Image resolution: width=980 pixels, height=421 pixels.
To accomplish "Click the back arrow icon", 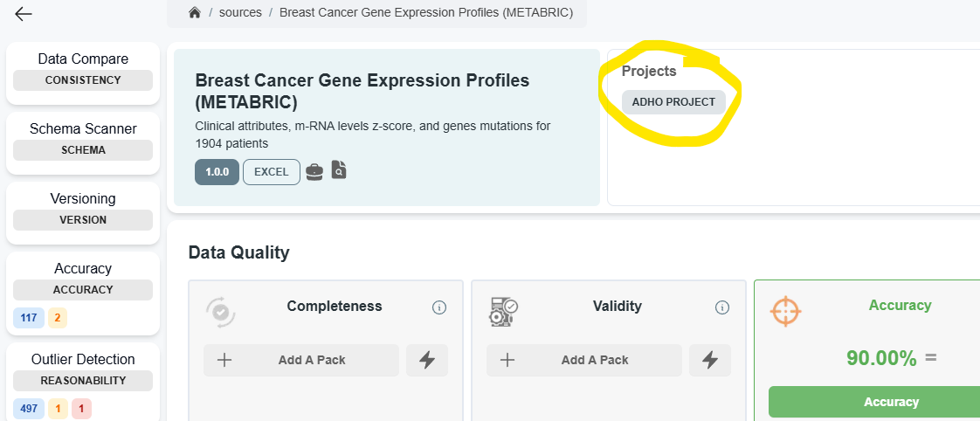I will [24, 14].
